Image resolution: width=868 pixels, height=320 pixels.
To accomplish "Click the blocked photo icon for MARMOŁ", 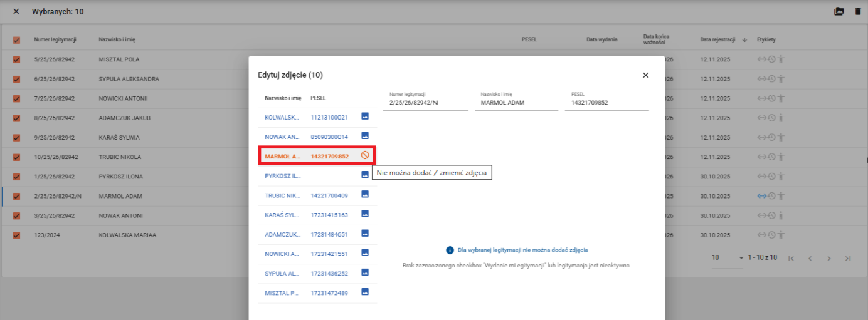I will [364, 155].
